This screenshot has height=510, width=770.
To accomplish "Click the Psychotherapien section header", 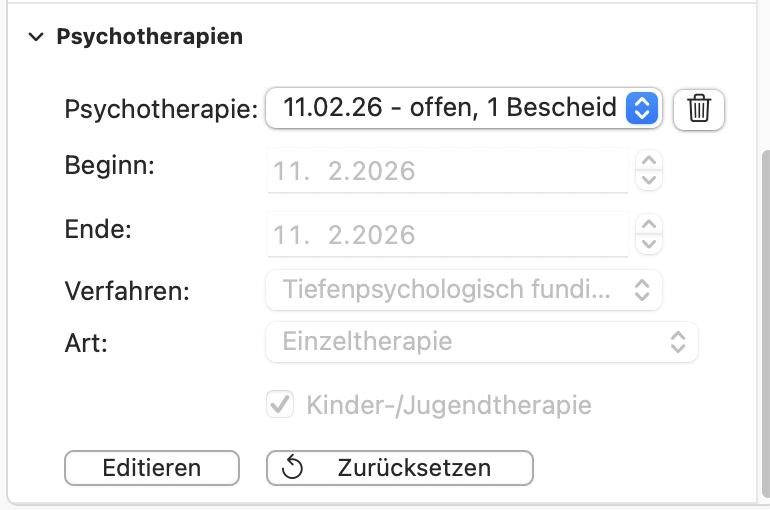I will 149,37.
